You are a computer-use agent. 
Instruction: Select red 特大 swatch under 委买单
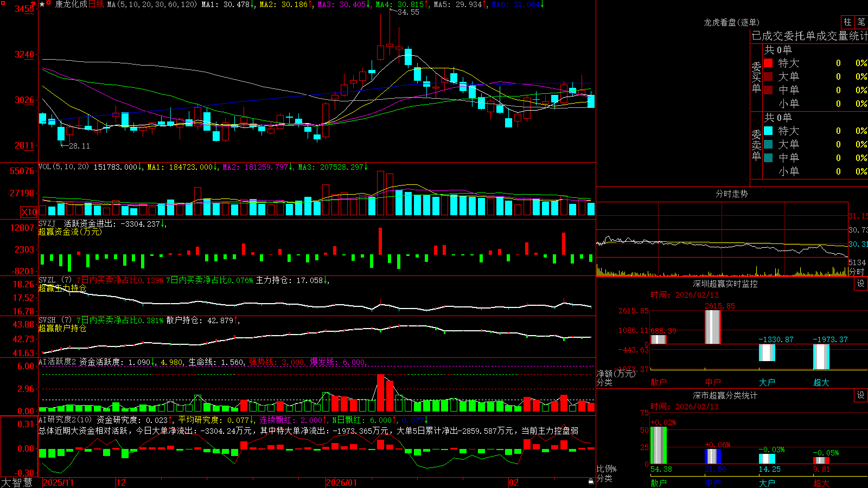(768, 63)
